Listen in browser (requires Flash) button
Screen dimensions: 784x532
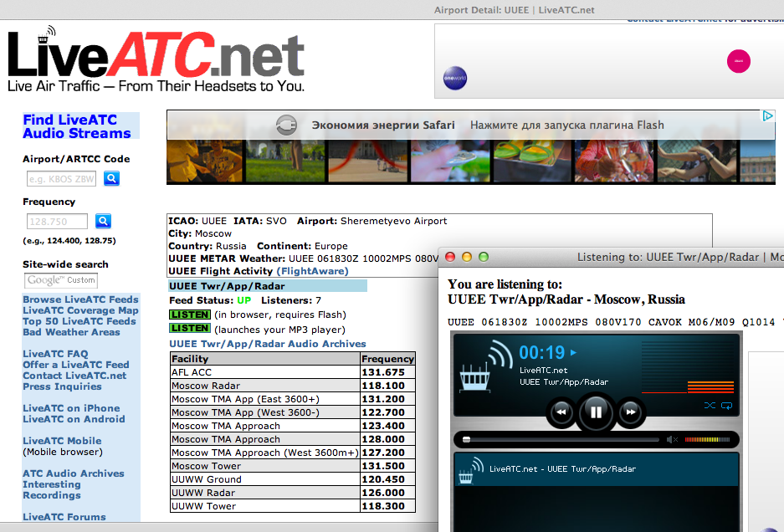(190, 315)
